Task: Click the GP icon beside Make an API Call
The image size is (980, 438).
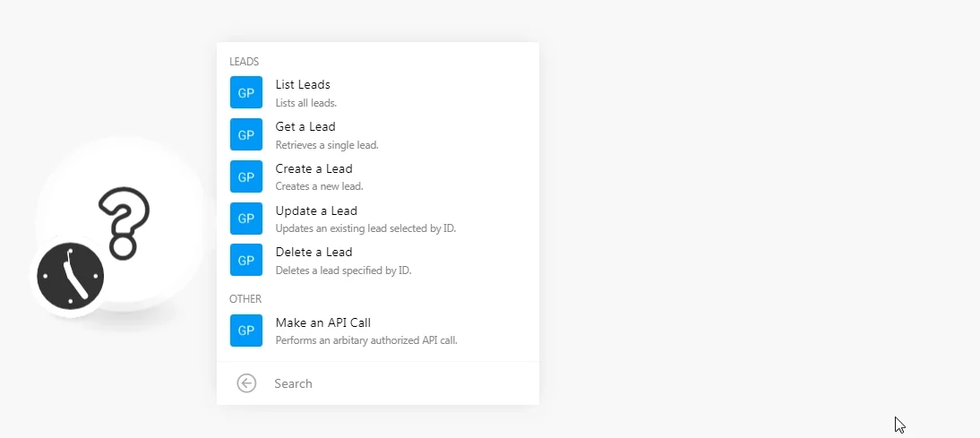Action: (246, 331)
